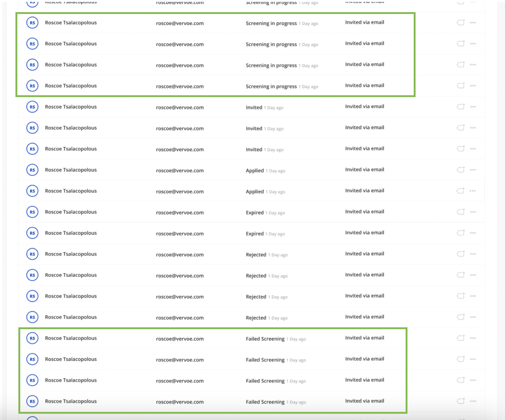Viewport: 505px width, 420px height.
Task: Click roscoe@vervoe.com in the last Rejected row
Action: click(180, 318)
